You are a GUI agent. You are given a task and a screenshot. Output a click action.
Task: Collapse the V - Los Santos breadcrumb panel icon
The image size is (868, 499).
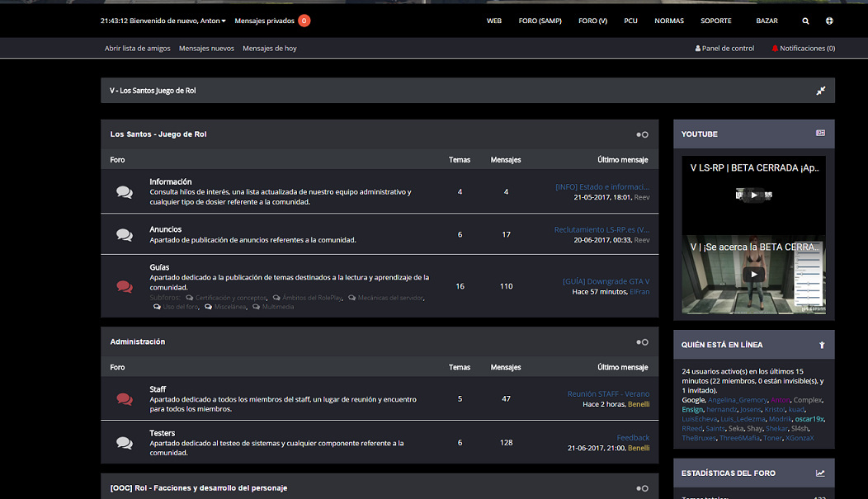(x=821, y=91)
